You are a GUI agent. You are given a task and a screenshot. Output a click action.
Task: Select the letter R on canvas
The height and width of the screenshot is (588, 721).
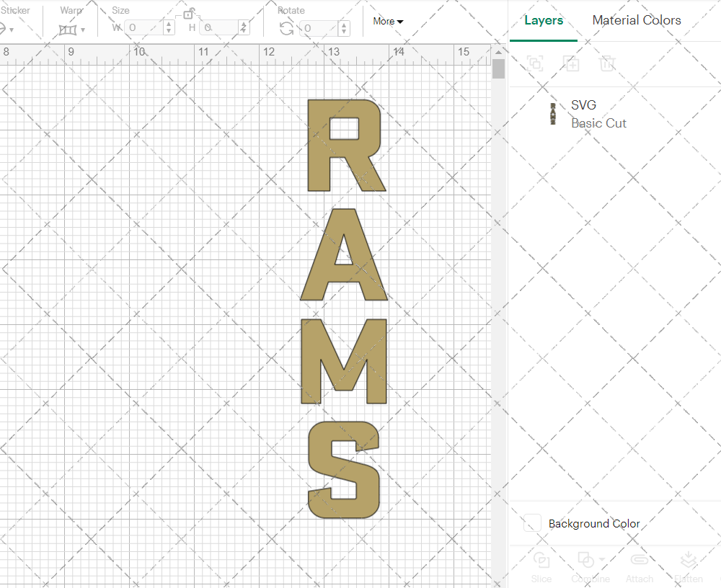pyautogui.click(x=346, y=146)
